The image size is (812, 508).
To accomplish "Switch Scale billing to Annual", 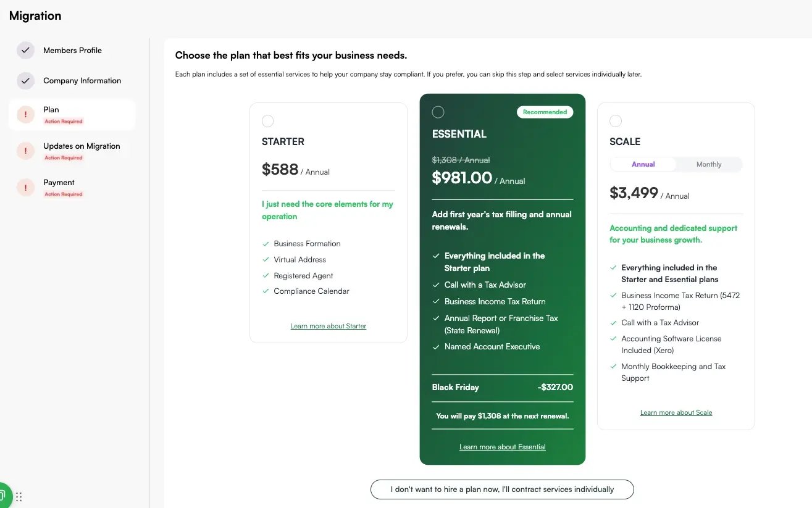I will pos(643,164).
